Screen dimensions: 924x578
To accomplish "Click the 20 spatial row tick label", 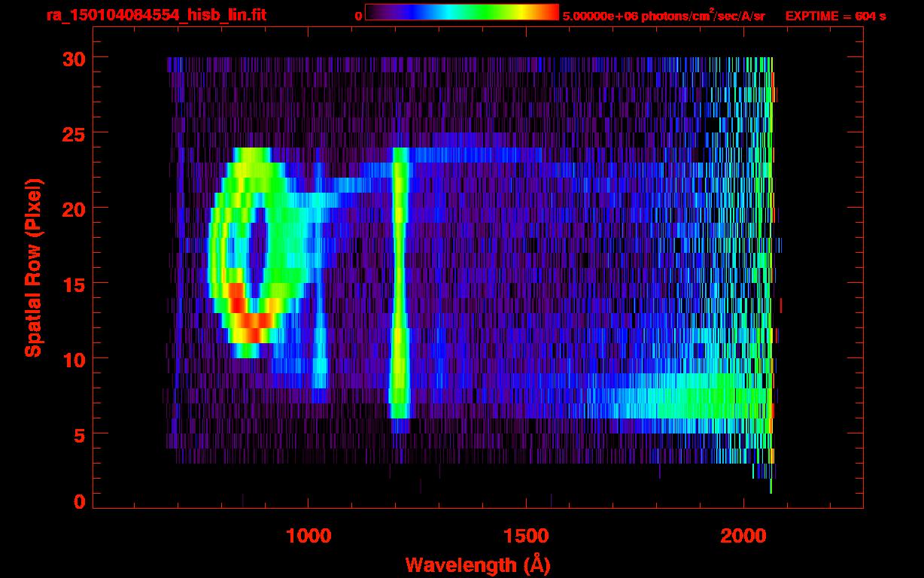I will click(x=73, y=208).
